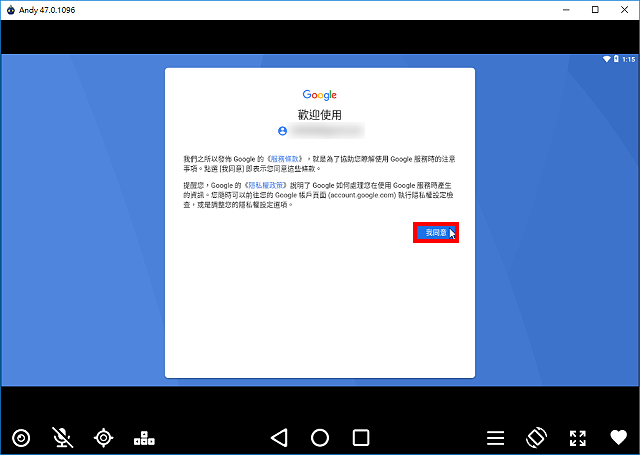Click the Google logo
This screenshot has width=640, height=455.
tap(320, 95)
